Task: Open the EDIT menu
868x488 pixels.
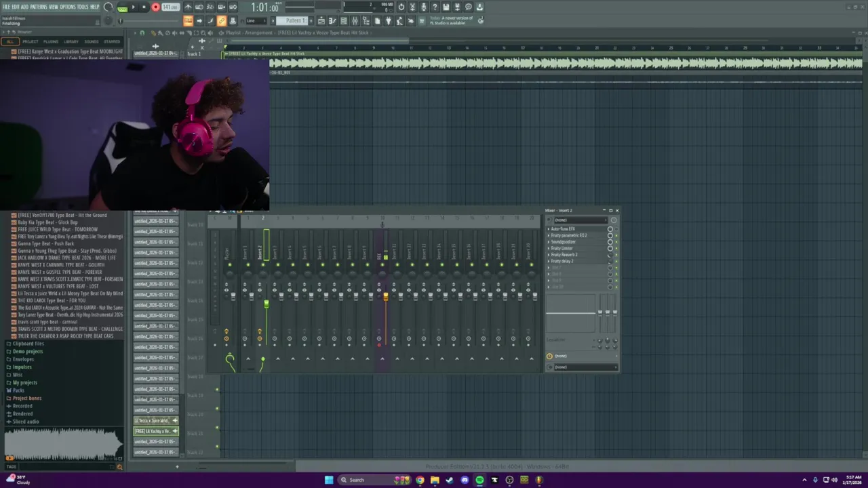Action: 16,7
